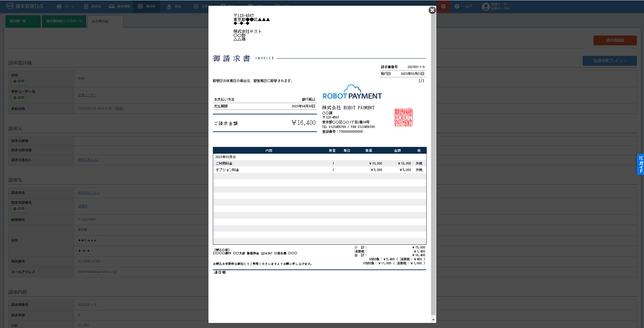Click the 2023年03月分 row in the table
This screenshot has height=328, width=644.
point(320,157)
